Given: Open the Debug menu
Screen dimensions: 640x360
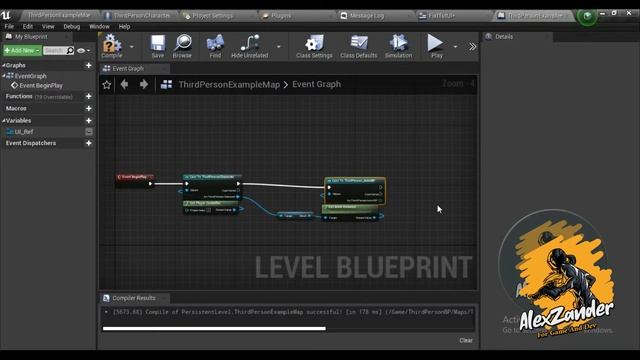Looking at the screenshot, I should (72, 27).
